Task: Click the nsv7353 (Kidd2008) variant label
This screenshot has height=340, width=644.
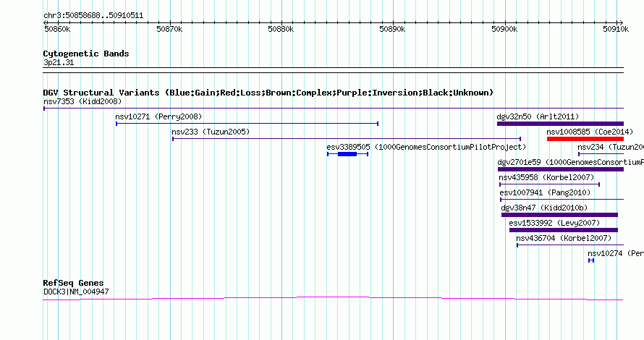Action: [x=82, y=101]
